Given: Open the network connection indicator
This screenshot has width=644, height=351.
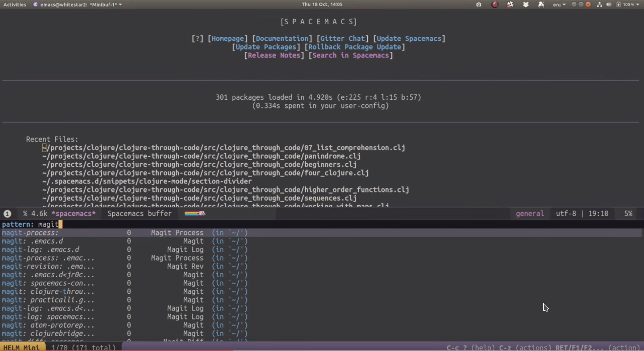Looking at the screenshot, I should (599, 4).
